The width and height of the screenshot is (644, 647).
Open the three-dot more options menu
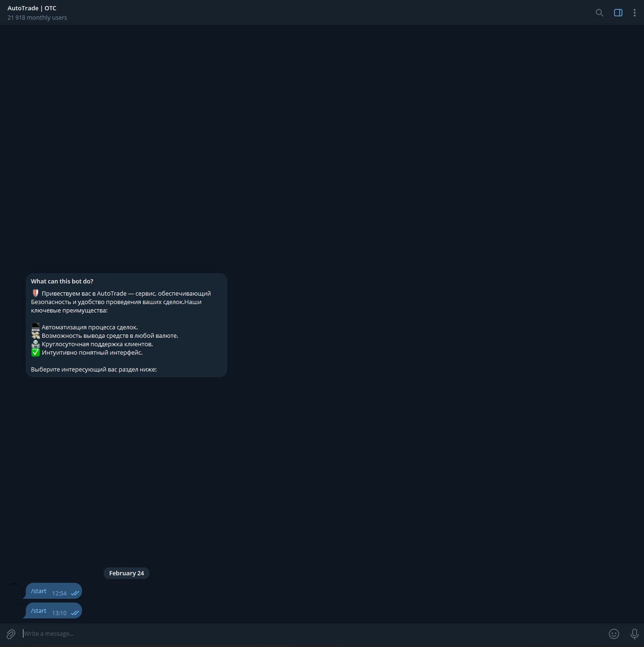pyautogui.click(x=634, y=13)
